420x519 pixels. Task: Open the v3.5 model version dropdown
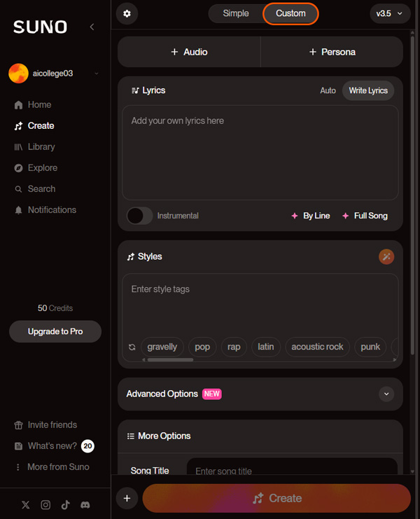tap(390, 13)
